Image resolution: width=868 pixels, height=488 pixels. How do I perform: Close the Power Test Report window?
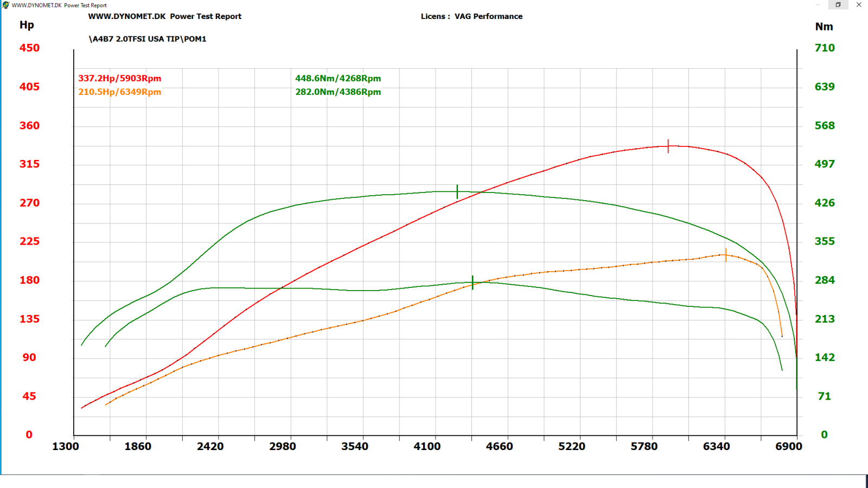[x=859, y=5]
